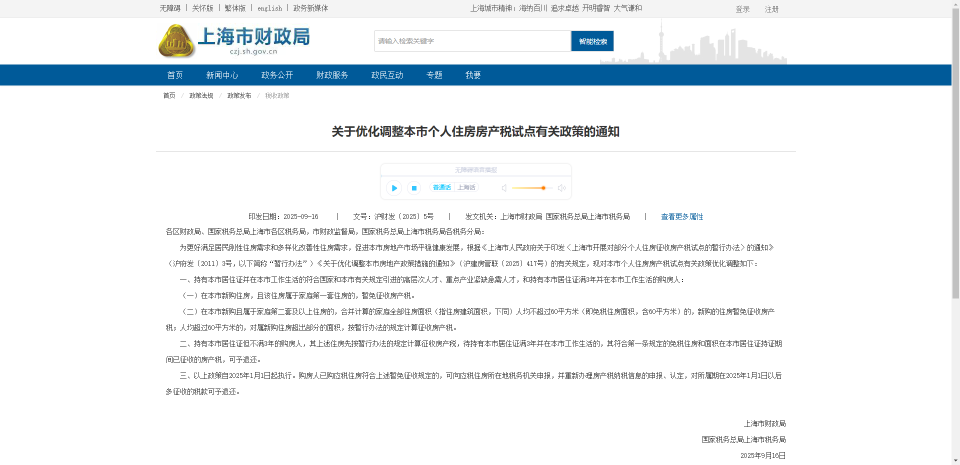Open the 政务公开 navigation item
Screen dimensions: 960x465
click(277, 75)
